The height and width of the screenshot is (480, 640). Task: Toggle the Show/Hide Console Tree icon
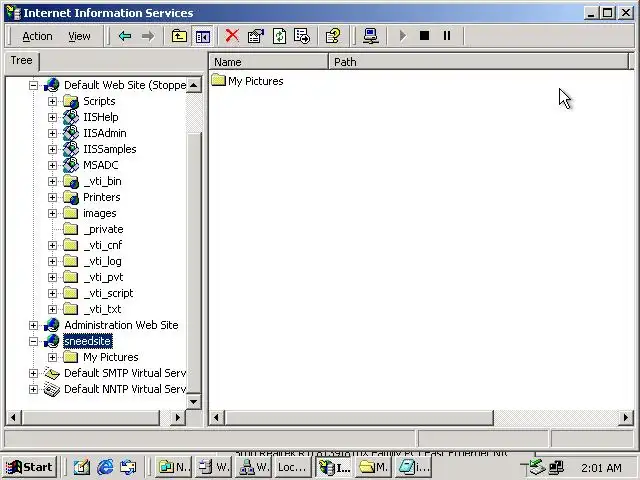tap(202, 36)
